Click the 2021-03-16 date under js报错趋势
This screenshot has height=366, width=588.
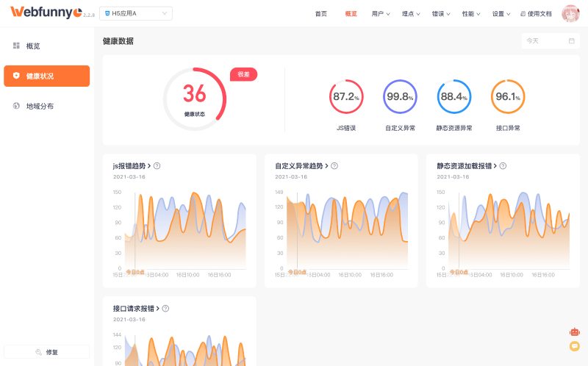(x=129, y=176)
